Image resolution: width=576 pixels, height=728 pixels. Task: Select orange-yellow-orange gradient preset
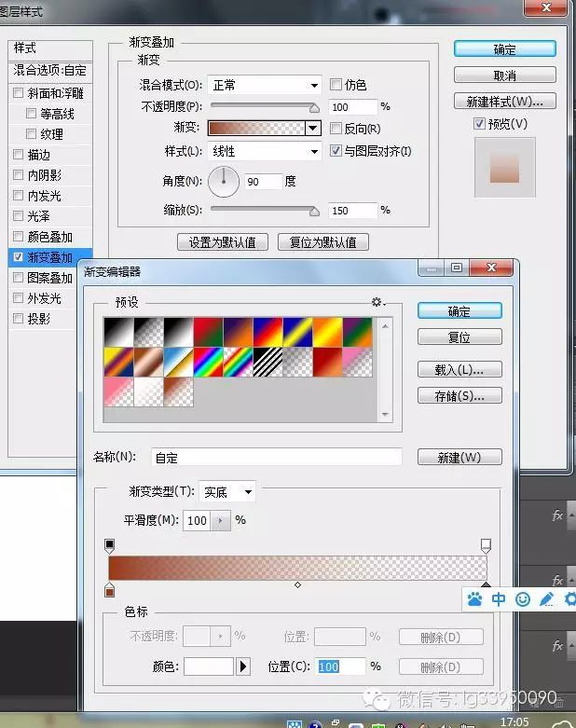click(328, 332)
